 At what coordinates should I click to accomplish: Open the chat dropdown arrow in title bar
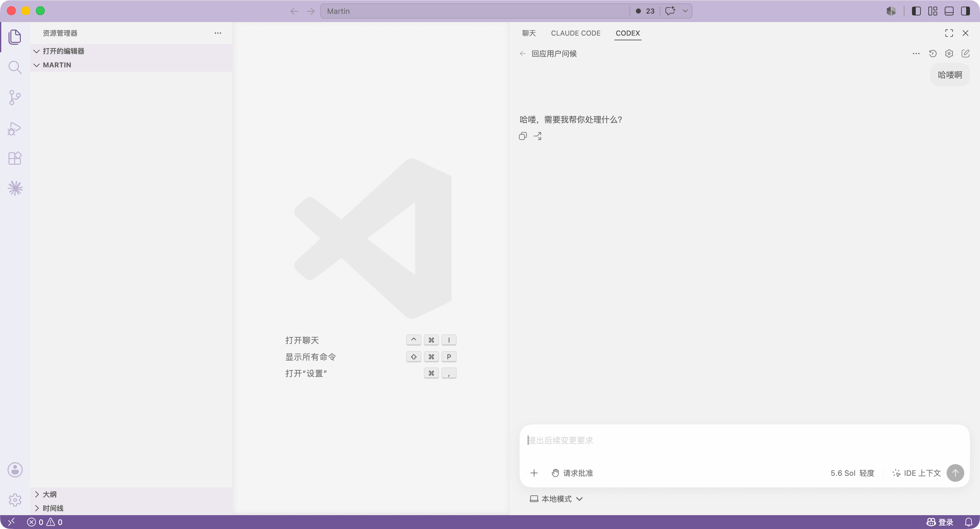click(x=685, y=11)
